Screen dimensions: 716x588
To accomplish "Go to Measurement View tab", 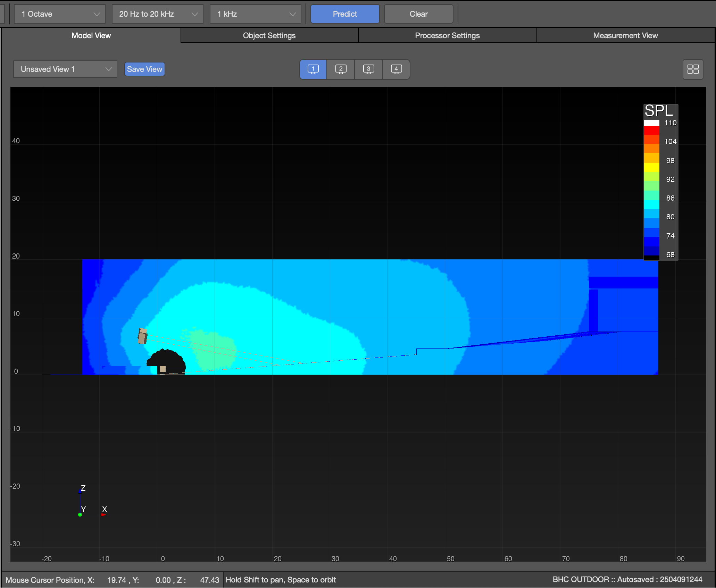I will tap(625, 35).
